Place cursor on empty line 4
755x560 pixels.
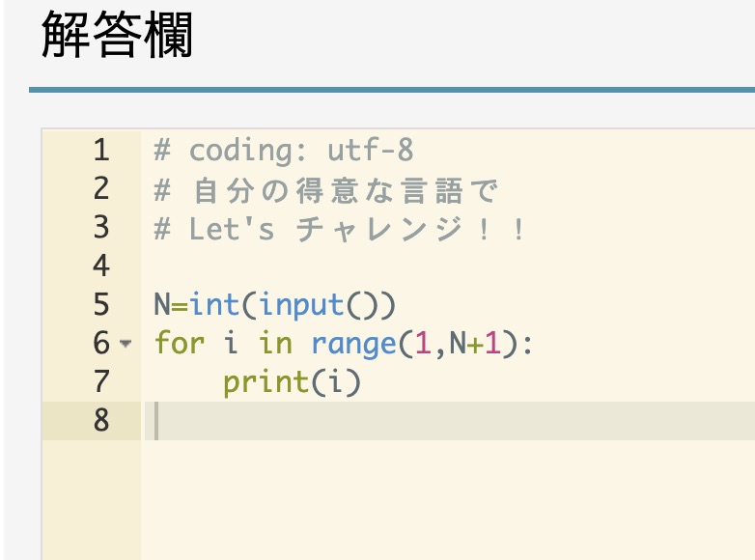coord(448,266)
